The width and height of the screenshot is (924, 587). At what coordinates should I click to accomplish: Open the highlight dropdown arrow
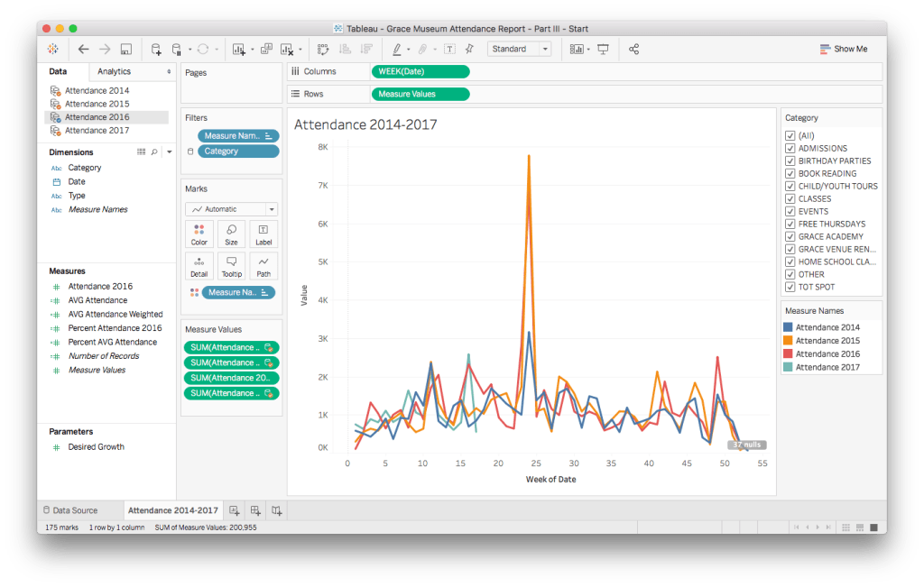(409, 50)
